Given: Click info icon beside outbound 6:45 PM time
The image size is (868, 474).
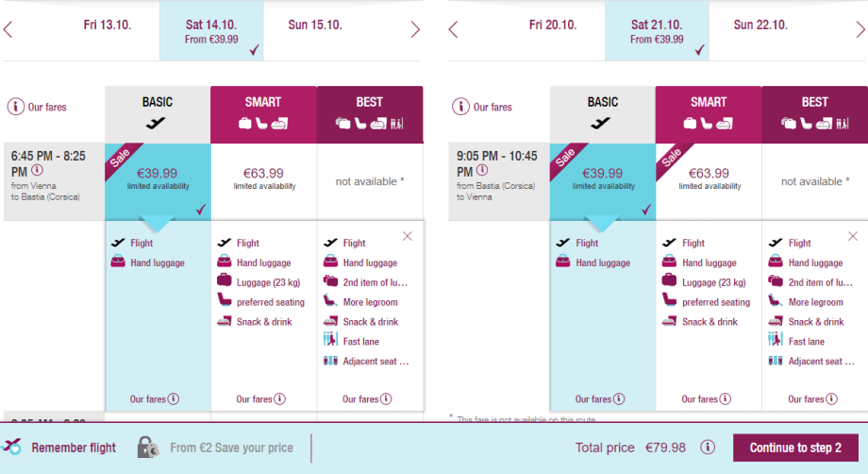Looking at the screenshot, I should 38,171.
